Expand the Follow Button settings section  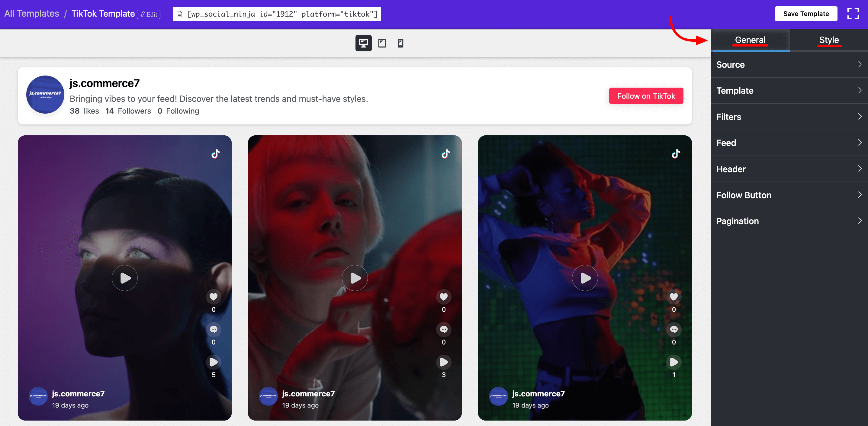[789, 195]
